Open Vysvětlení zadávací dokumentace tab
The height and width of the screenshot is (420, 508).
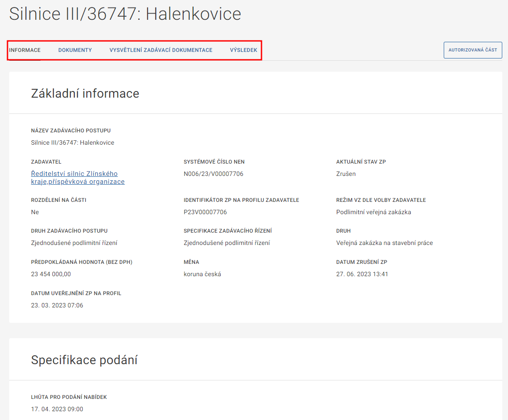click(x=161, y=50)
